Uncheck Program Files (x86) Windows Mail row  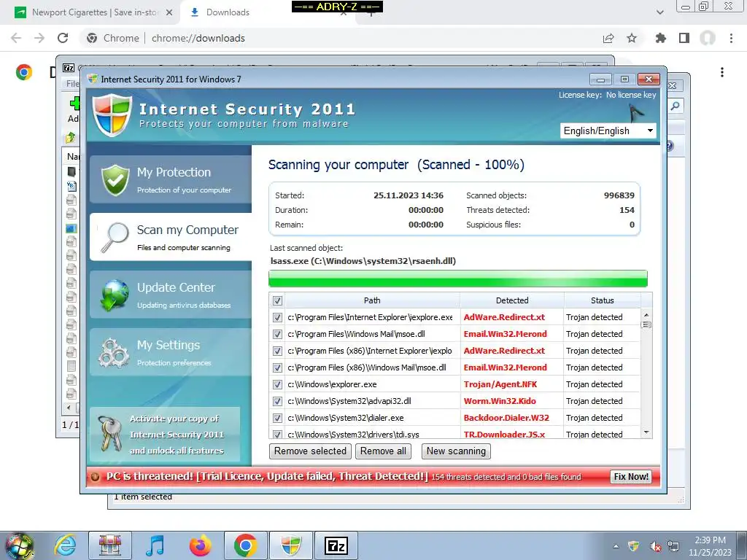coord(277,367)
